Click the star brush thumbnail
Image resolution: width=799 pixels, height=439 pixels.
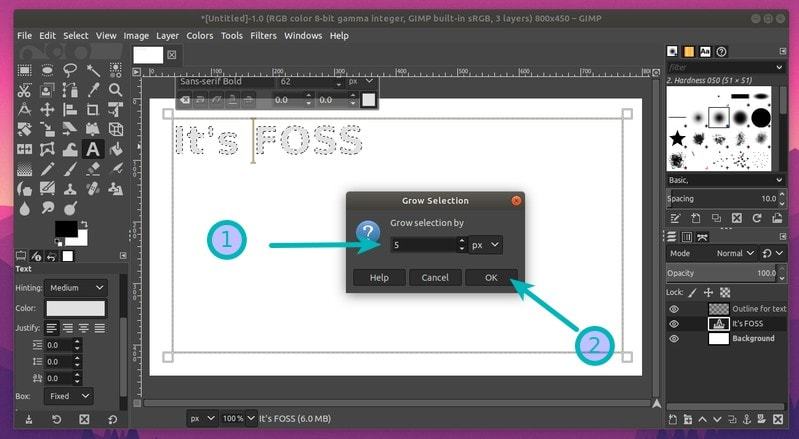coord(678,138)
